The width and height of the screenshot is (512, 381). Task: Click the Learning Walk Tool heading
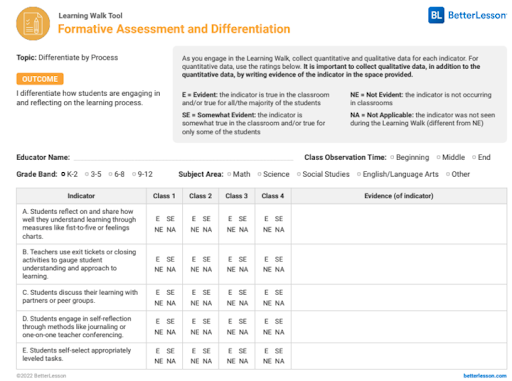(x=90, y=16)
